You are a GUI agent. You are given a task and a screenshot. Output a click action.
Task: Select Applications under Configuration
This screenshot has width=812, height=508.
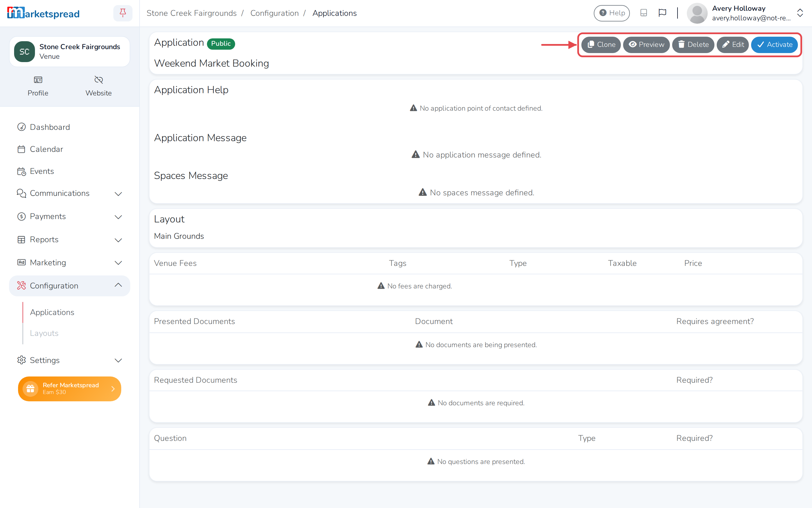click(x=52, y=312)
